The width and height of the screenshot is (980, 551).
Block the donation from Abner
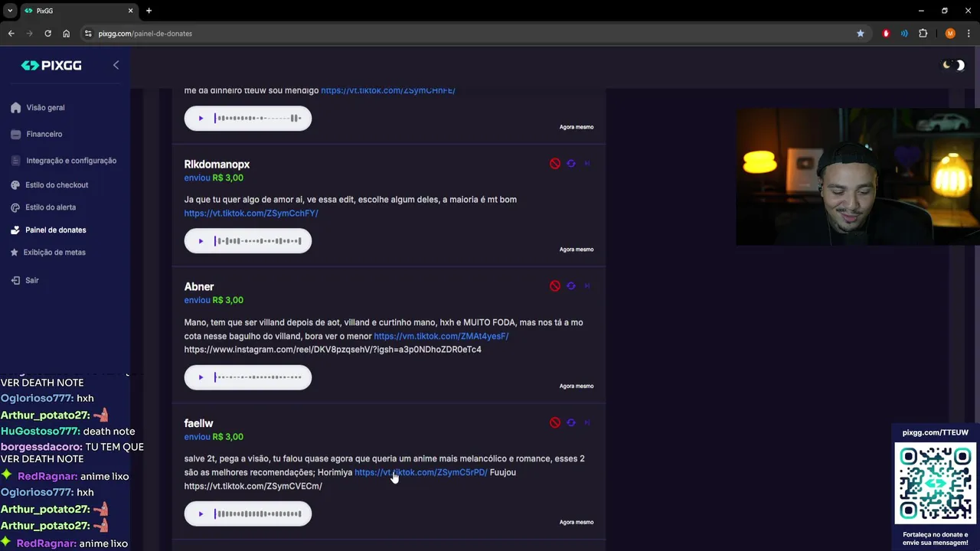(x=555, y=286)
